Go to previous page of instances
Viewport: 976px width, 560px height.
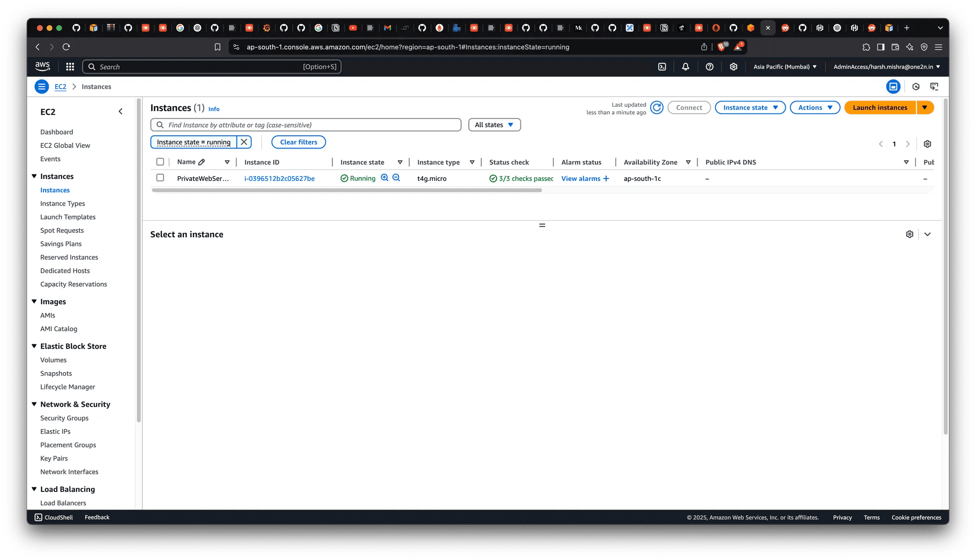tap(881, 144)
